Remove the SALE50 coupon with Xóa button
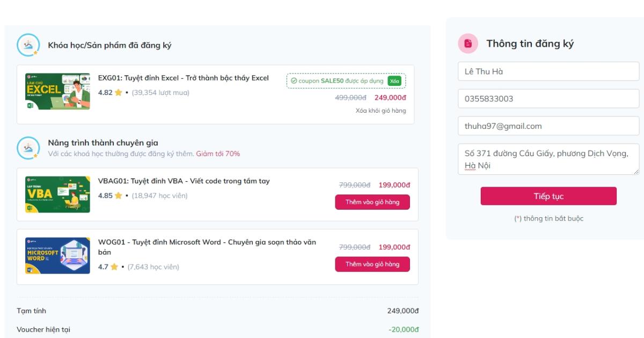Screen dimensions: 644x338 394,81
